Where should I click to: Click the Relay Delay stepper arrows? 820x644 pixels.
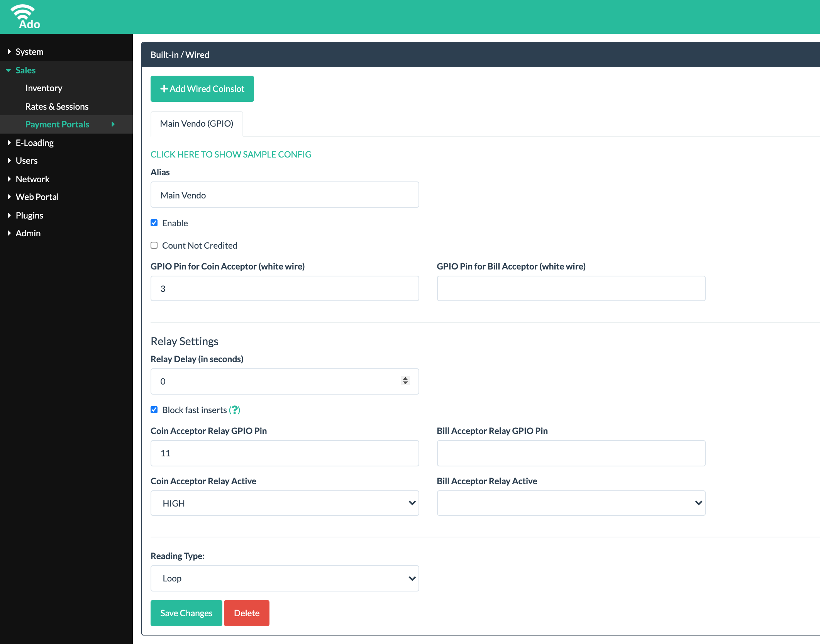405,381
